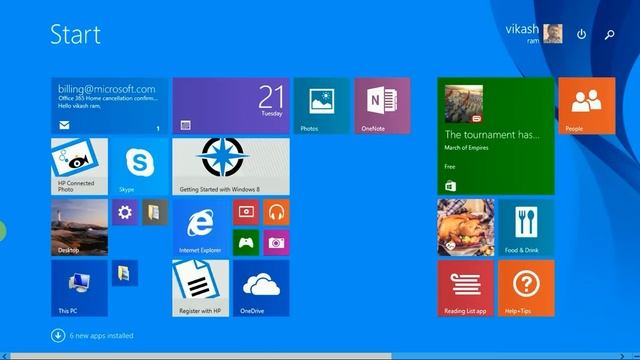Open PC settings gear tile
640x360 pixels.
click(125, 212)
